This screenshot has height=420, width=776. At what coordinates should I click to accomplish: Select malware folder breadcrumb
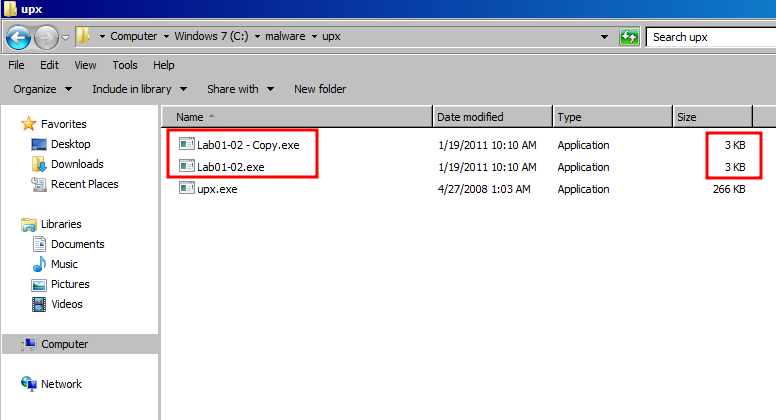coord(285,36)
